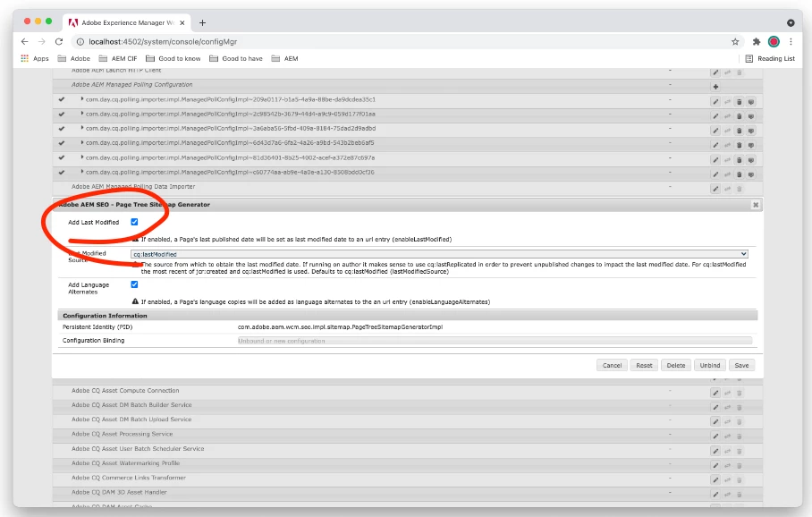Open the Adobe bookmarks folder
The image size is (812, 517).
pyautogui.click(x=73, y=58)
